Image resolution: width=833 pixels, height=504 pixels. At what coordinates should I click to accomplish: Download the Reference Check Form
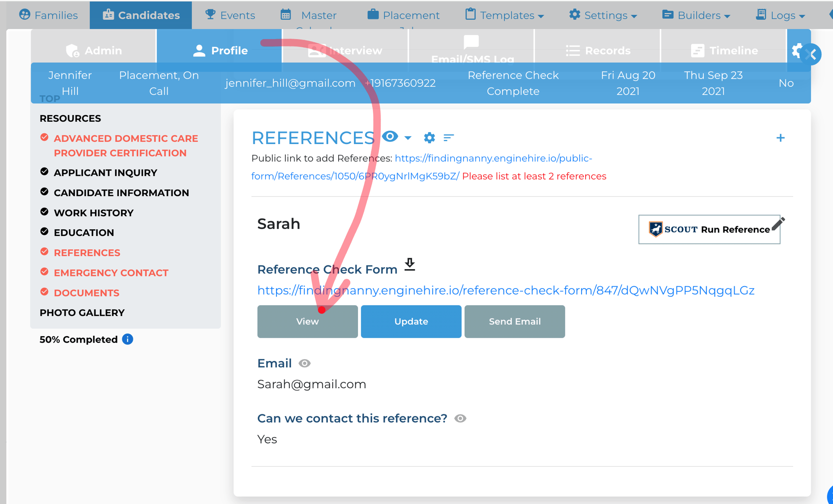(x=410, y=265)
